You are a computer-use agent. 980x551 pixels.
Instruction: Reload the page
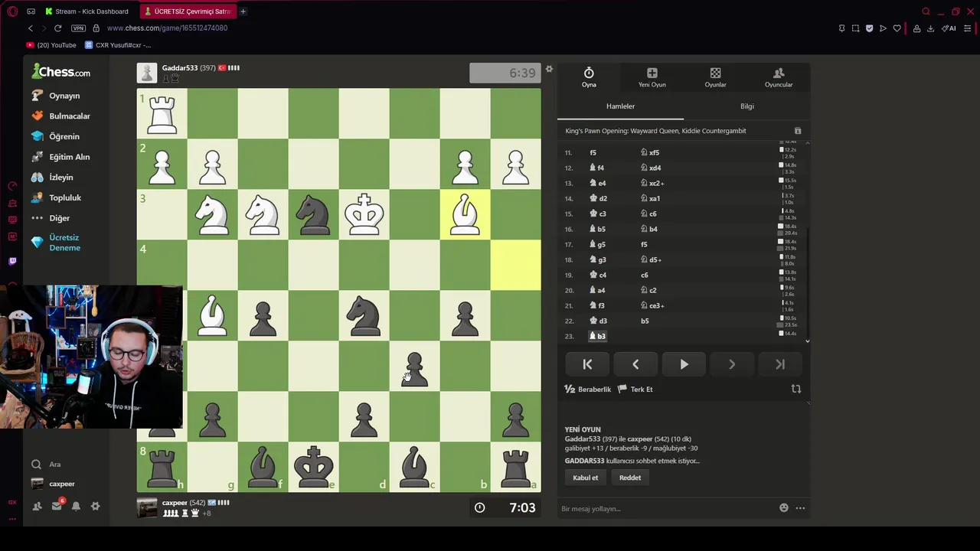click(x=57, y=28)
